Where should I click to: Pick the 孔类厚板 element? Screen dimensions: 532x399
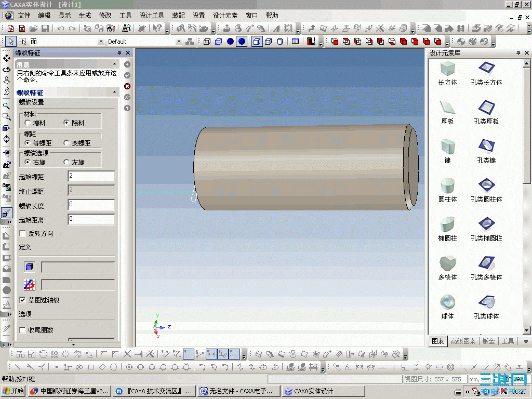coord(486,113)
